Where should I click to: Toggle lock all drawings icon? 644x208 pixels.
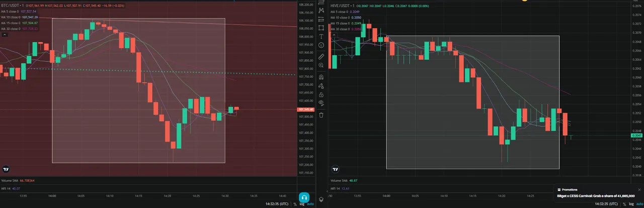[321, 94]
